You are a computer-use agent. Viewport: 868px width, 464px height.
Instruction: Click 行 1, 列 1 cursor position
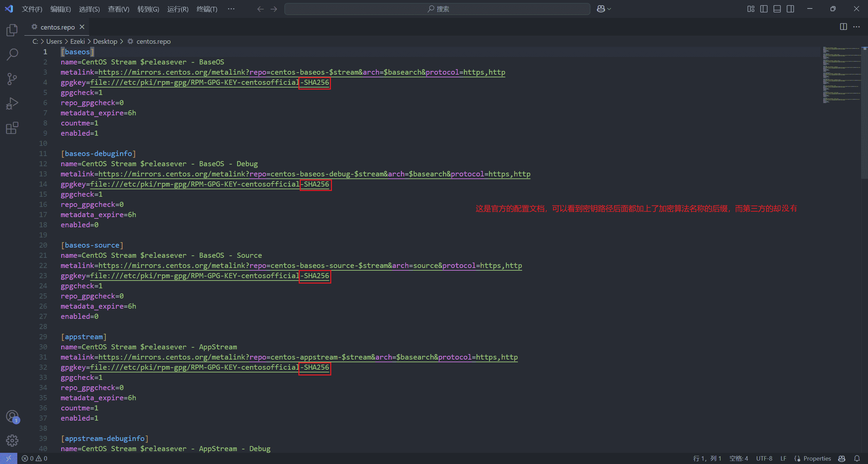click(707, 458)
